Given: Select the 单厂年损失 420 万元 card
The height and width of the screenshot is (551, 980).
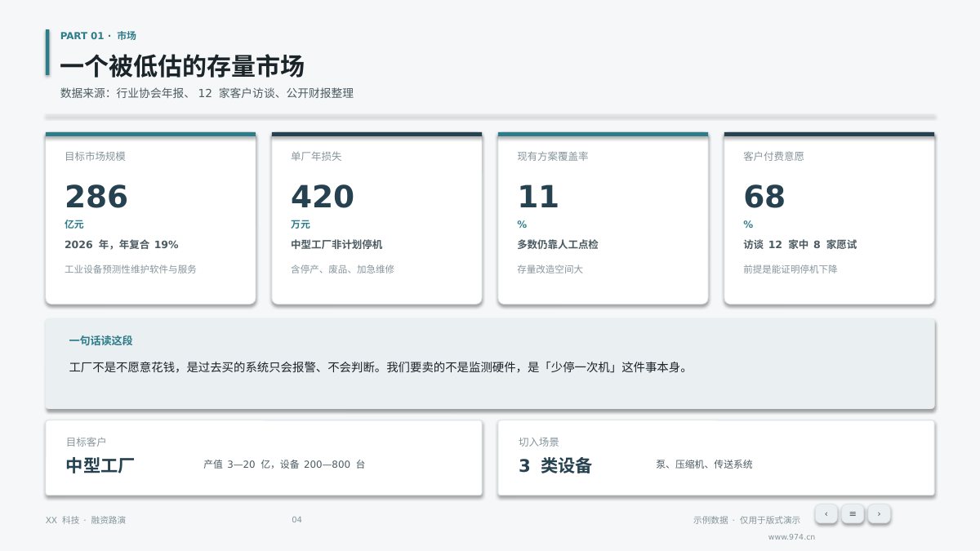Looking at the screenshot, I should click(x=376, y=219).
